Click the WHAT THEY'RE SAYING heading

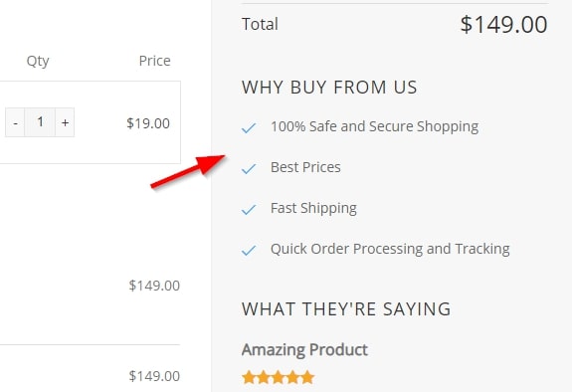346,309
